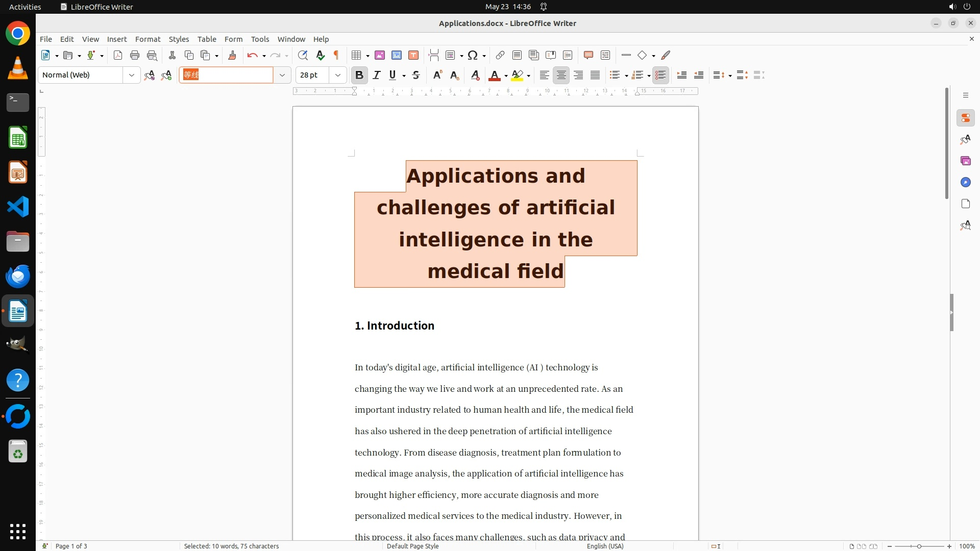Toggle Italic formatting

pyautogui.click(x=377, y=75)
